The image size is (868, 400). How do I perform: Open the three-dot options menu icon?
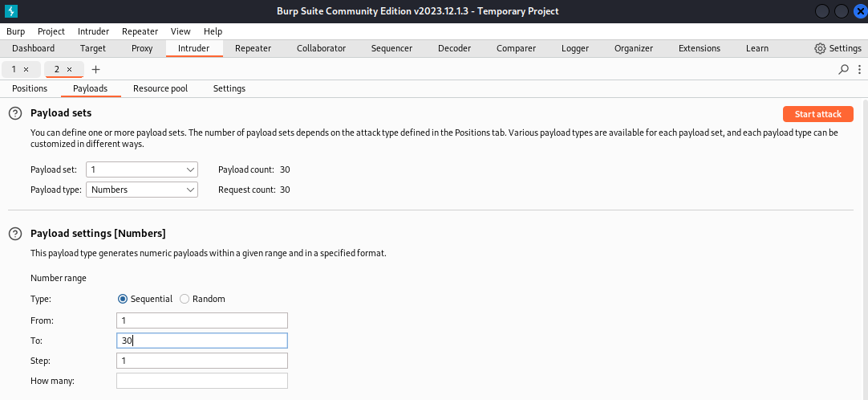[859, 69]
